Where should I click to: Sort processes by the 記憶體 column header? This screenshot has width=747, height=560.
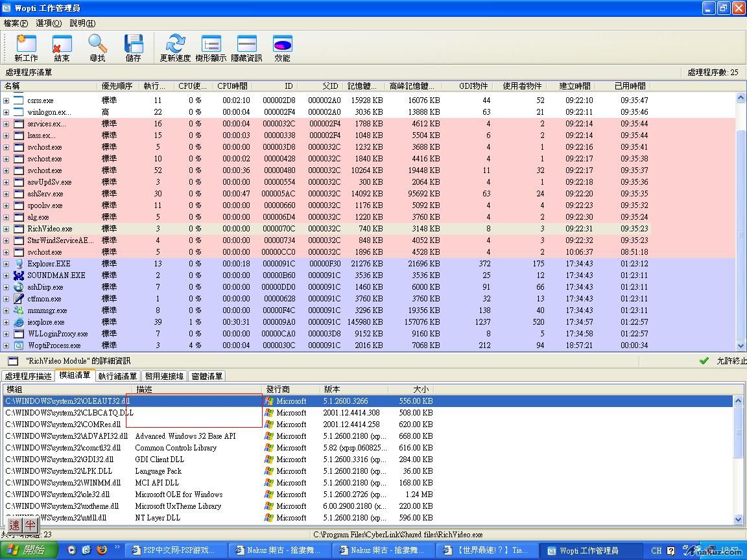point(362,86)
